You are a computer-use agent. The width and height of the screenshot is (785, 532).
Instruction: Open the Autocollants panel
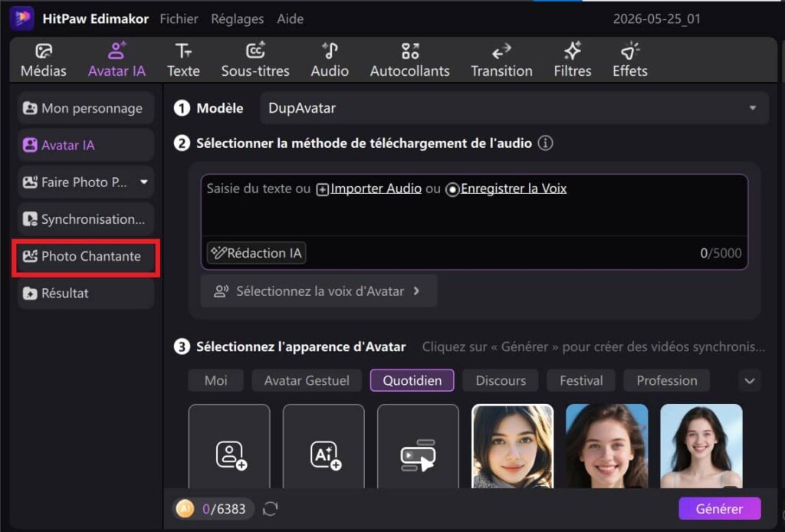[409, 60]
